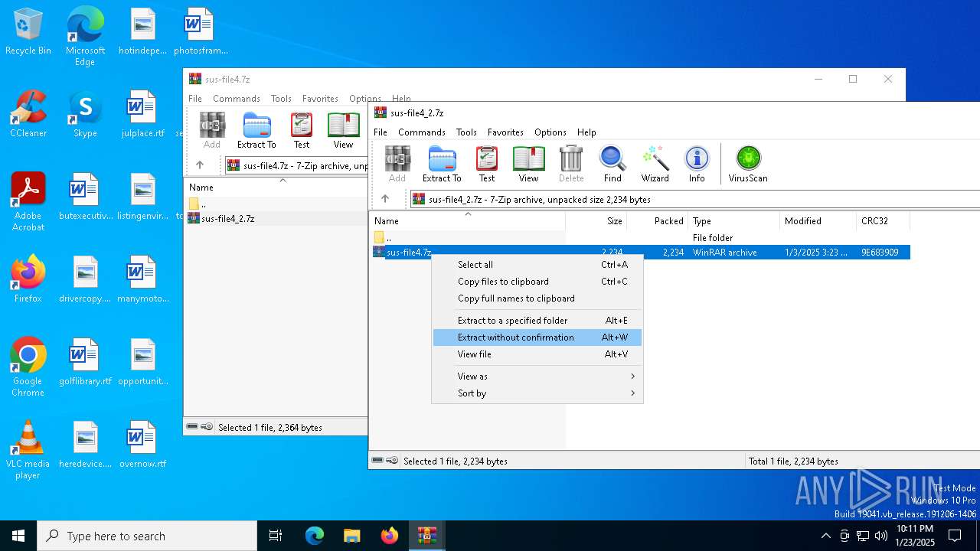Viewport: 980px width, 551px height.
Task: Click View icon in sus-file4_2.7z toolbar
Action: pyautogui.click(x=528, y=165)
